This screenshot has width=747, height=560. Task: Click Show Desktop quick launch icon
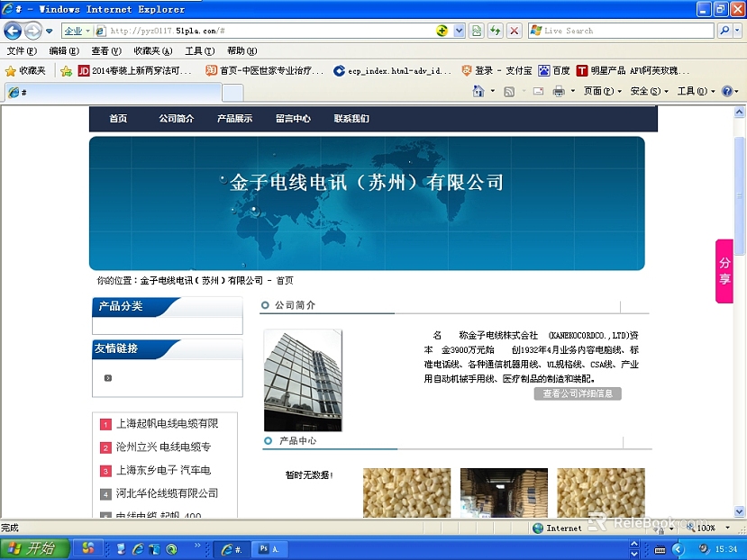coord(121,549)
